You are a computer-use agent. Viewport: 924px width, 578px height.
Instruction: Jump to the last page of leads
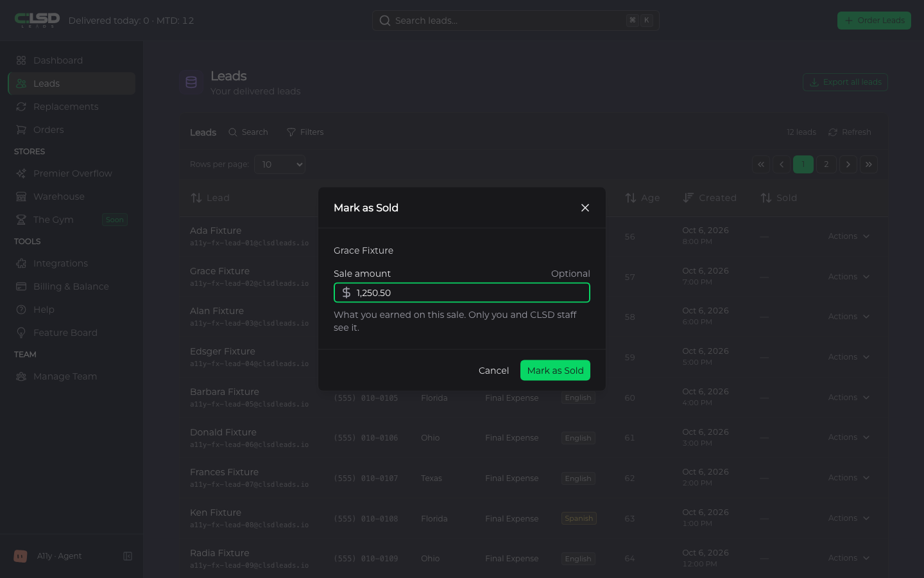coord(869,164)
